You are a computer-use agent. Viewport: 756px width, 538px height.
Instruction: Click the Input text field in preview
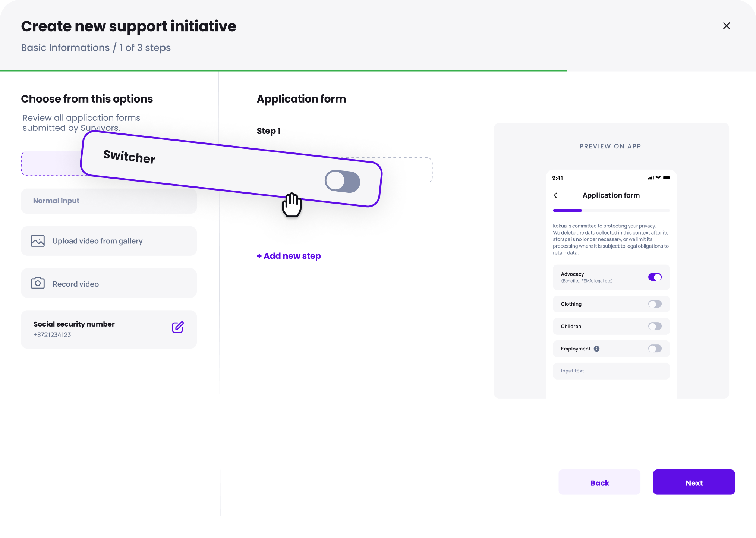611,371
